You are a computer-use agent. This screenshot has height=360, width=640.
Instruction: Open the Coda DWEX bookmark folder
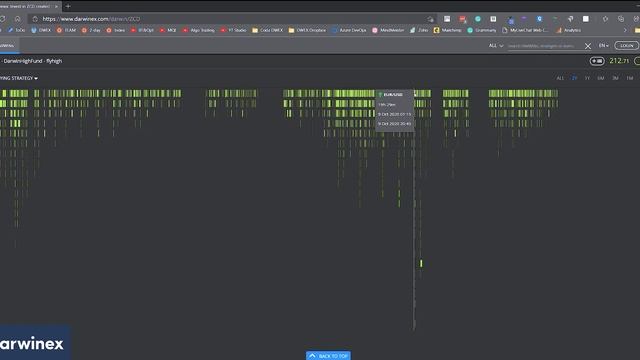click(267, 30)
